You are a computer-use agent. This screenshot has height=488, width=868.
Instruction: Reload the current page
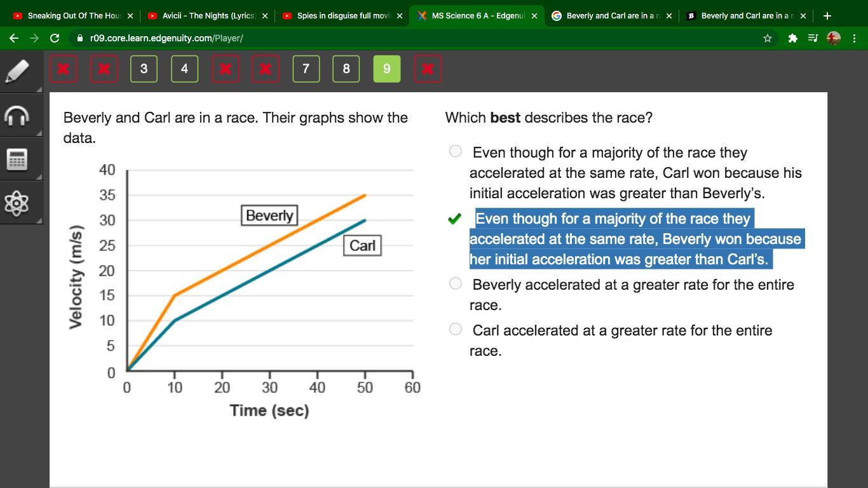55,38
